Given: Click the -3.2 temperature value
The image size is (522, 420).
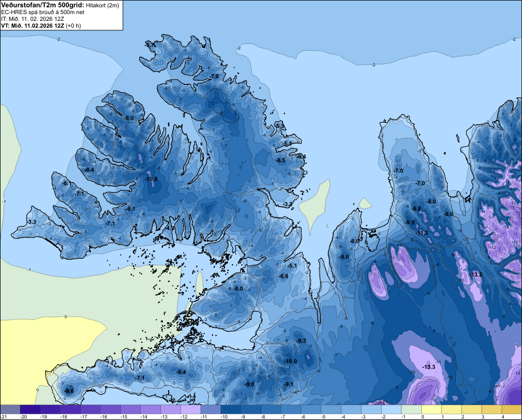Looking at the screenshot, I should [288, 204].
